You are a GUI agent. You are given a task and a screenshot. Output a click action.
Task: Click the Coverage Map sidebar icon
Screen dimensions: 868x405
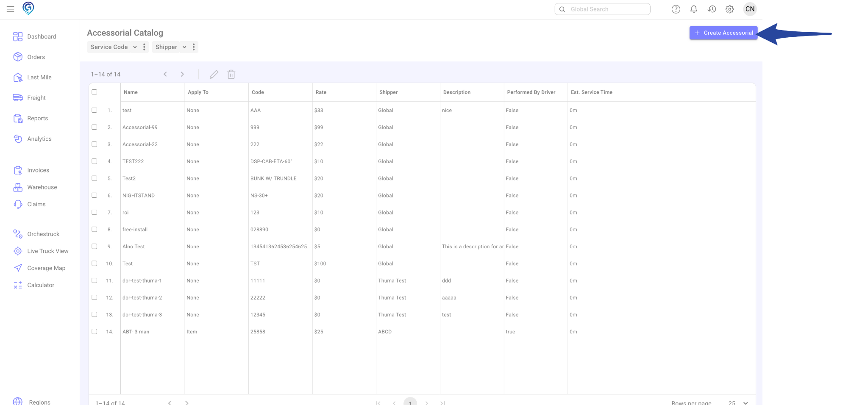tap(18, 268)
